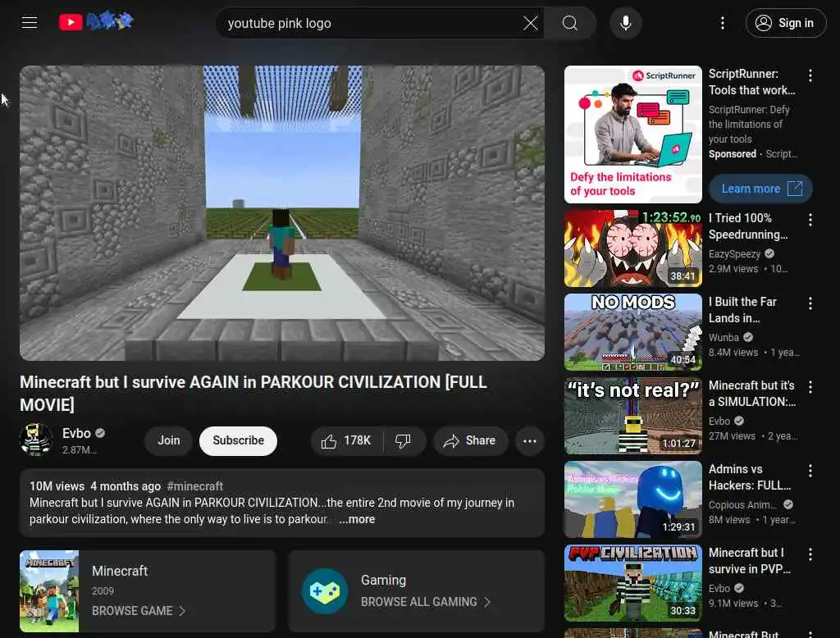Viewport: 840px width, 638px height.
Task: Open options for 'Admins vs Hackers'
Action: pos(810,470)
